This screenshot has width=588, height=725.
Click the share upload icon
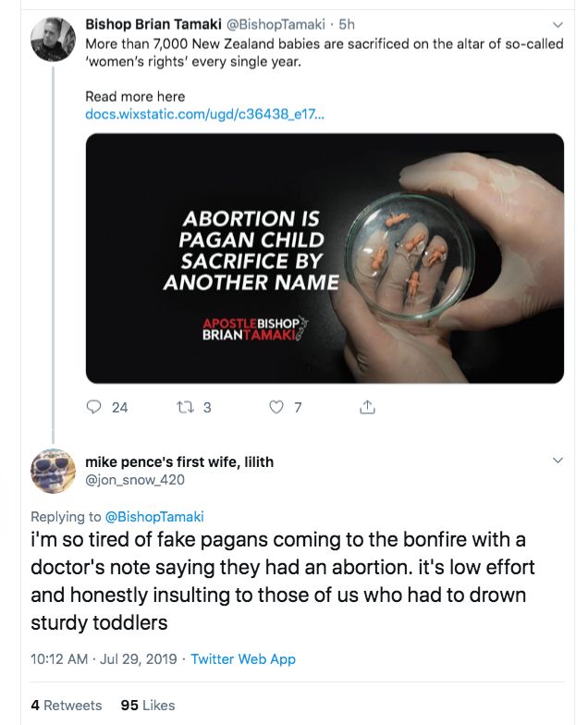coord(367,407)
